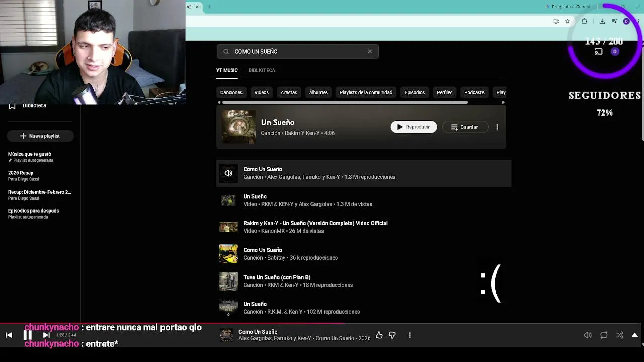This screenshot has height=362, width=644.
Task: Click the search box containing COMO UN SUEÑO
Action: click(x=298, y=51)
